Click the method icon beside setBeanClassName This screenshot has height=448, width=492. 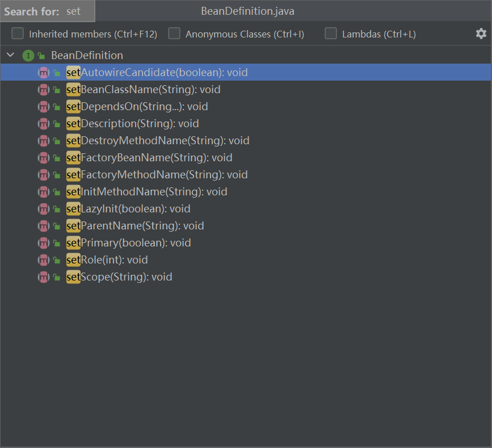pos(44,90)
